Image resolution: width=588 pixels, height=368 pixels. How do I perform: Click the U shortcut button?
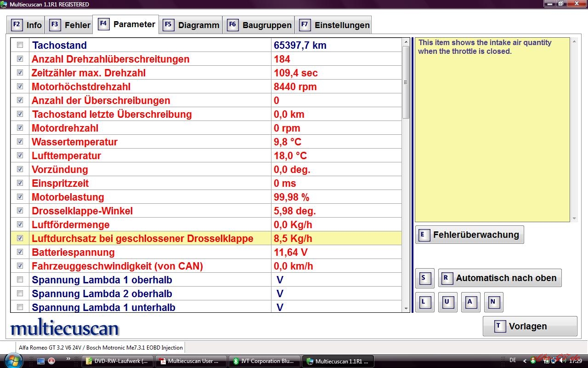point(447,302)
